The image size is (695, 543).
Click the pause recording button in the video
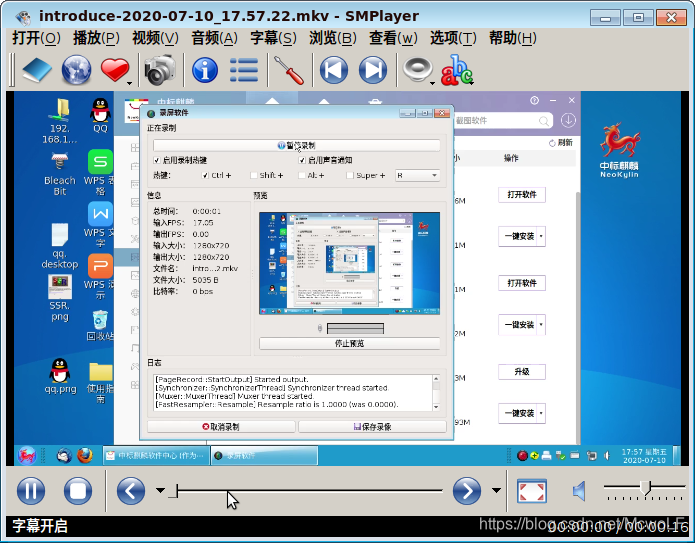point(297,145)
